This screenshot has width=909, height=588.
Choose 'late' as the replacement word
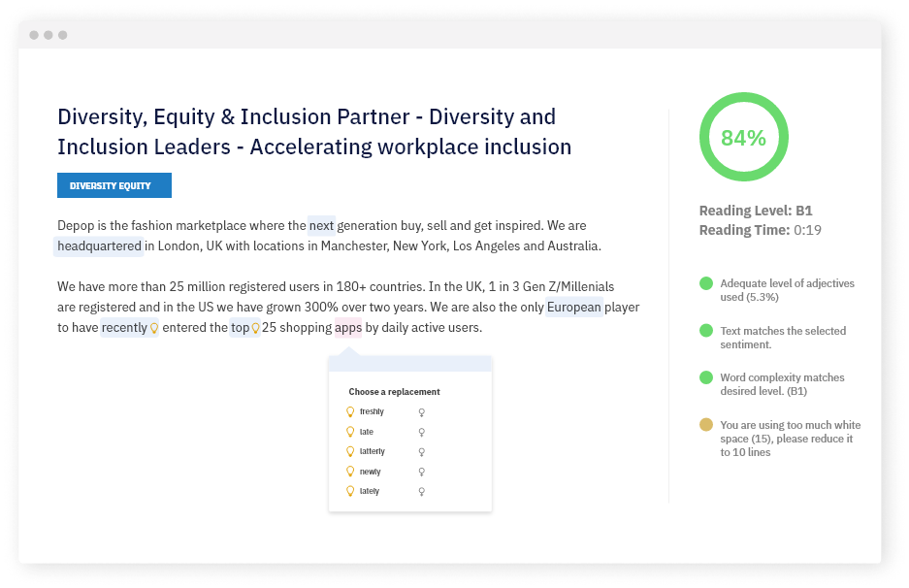pyautogui.click(x=367, y=432)
